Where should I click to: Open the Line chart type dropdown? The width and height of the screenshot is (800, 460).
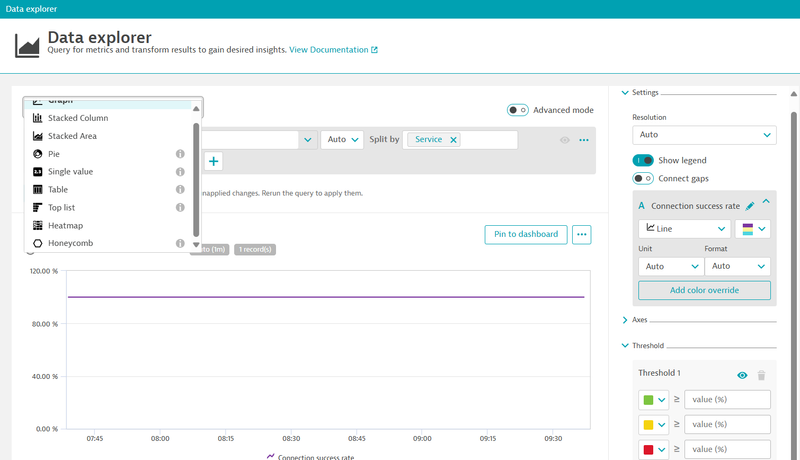coord(684,229)
